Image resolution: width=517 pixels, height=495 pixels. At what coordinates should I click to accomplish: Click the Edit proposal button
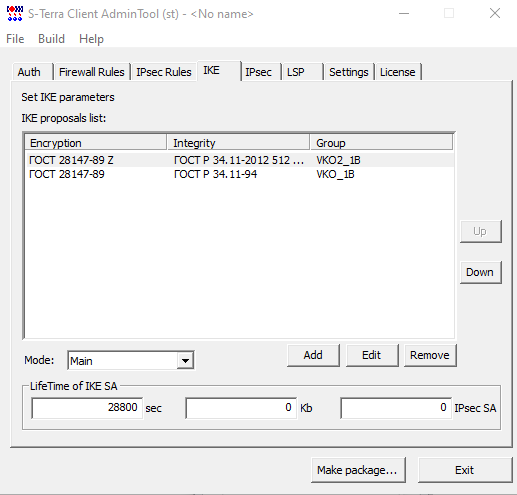coord(372,355)
